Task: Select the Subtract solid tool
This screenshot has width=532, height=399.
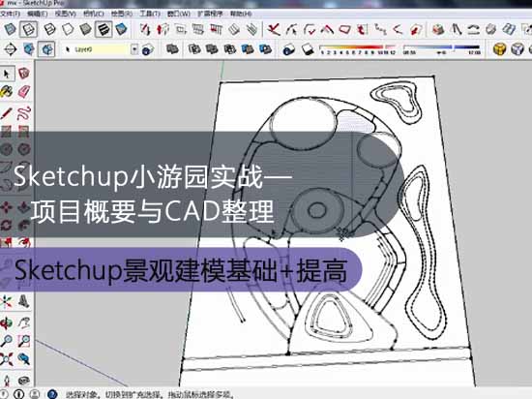Action: [x=229, y=49]
